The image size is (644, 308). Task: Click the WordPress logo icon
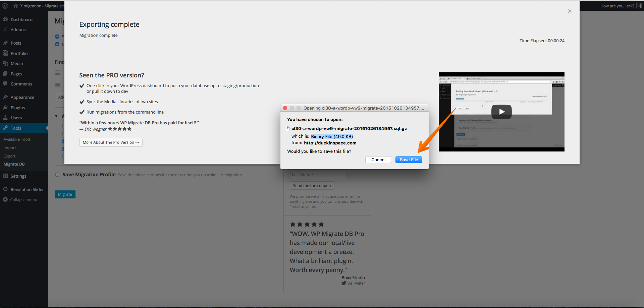[5, 6]
